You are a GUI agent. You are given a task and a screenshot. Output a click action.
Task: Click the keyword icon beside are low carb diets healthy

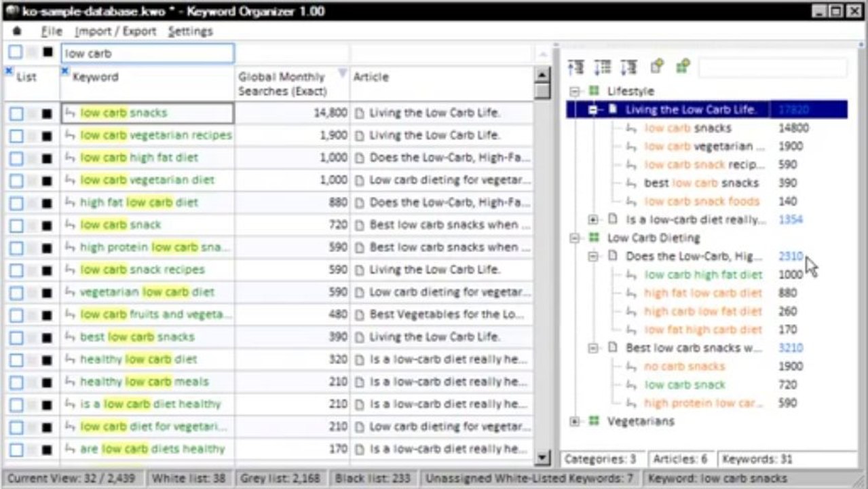click(71, 449)
